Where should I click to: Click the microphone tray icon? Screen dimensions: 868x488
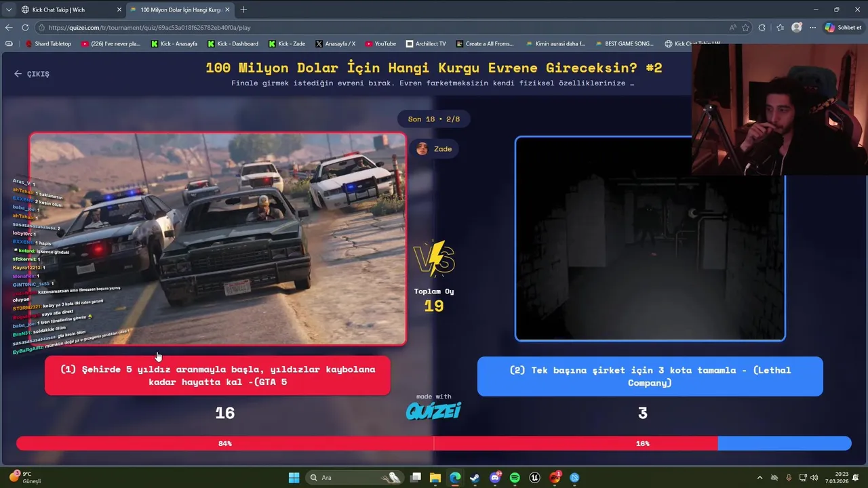coord(789,478)
